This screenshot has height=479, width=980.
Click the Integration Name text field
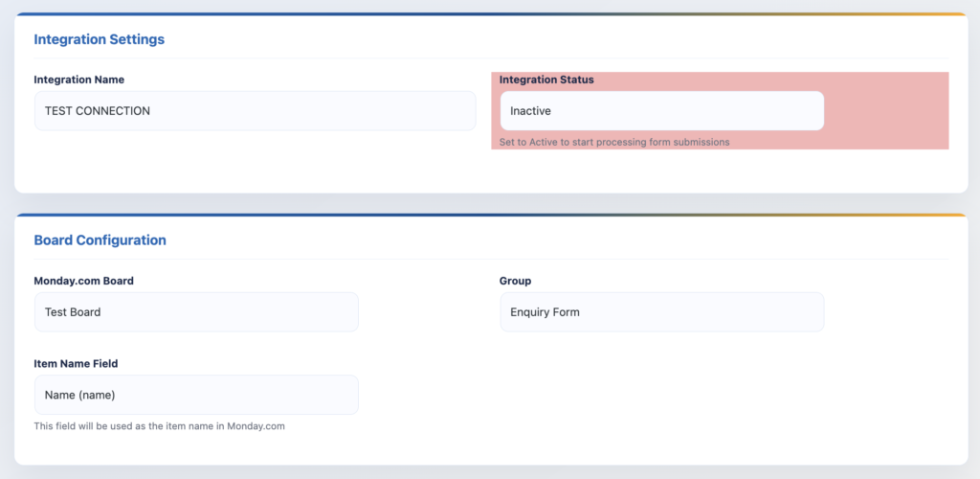[255, 111]
